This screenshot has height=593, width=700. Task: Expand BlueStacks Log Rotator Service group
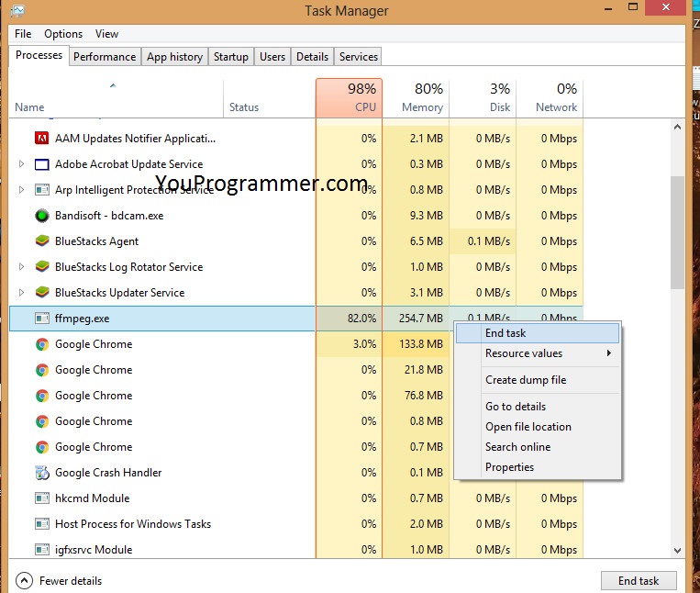pos(21,267)
